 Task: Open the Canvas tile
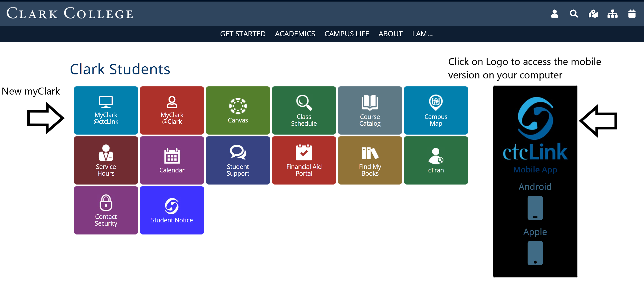(x=238, y=110)
